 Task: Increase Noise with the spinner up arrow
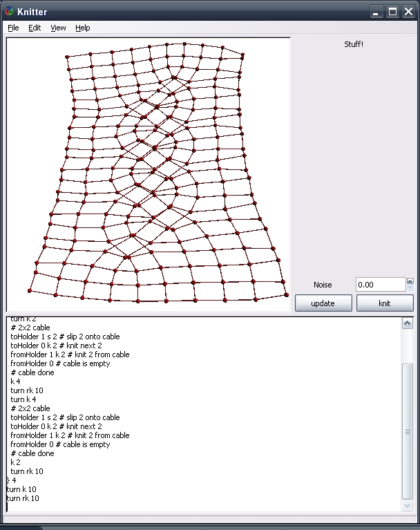(x=410, y=281)
